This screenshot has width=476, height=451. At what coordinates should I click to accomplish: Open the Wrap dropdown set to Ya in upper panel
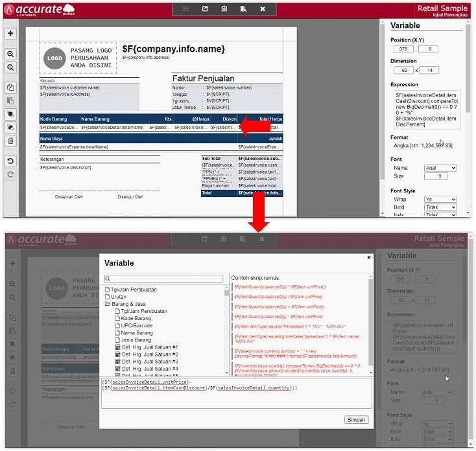(x=440, y=200)
